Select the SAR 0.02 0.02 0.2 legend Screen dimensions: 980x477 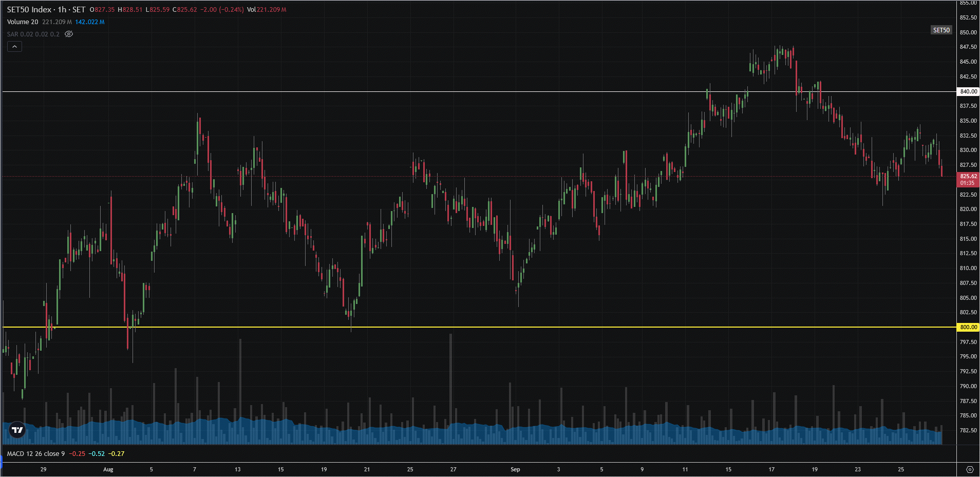[x=33, y=34]
